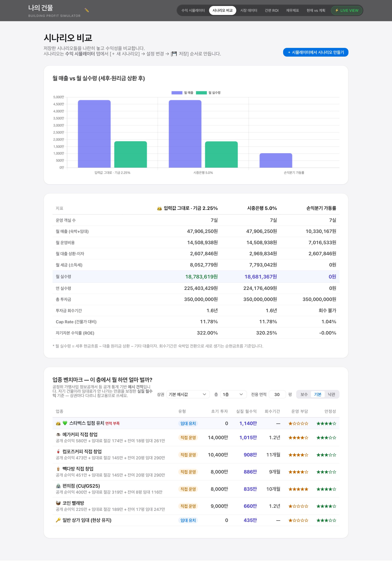Click 시뮬레이터에서 시나리오 만들기 button

(316, 52)
